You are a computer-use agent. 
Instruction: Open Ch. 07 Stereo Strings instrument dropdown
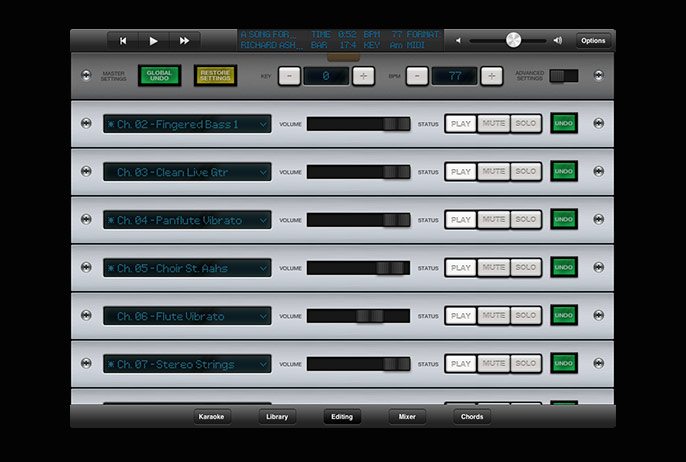[187, 364]
